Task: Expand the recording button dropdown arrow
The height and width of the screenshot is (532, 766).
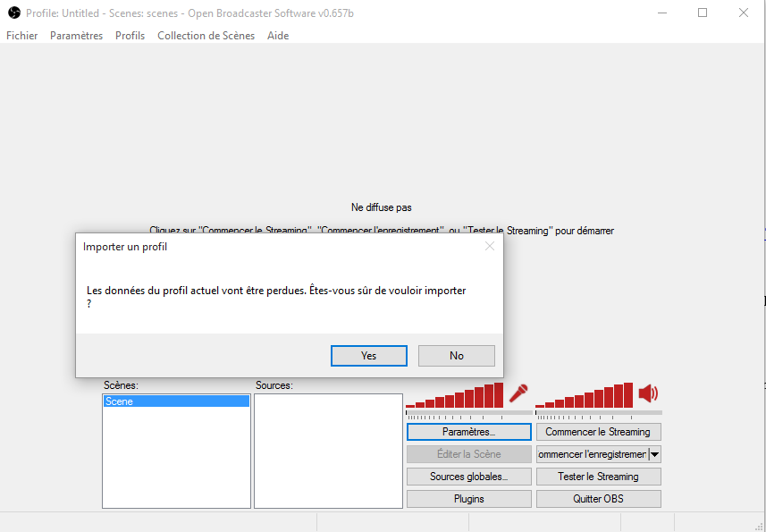Action: click(x=654, y=454)
